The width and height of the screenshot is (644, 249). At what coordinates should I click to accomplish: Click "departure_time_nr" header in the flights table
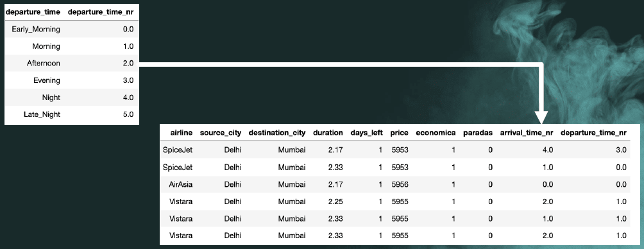pos(593,133)
